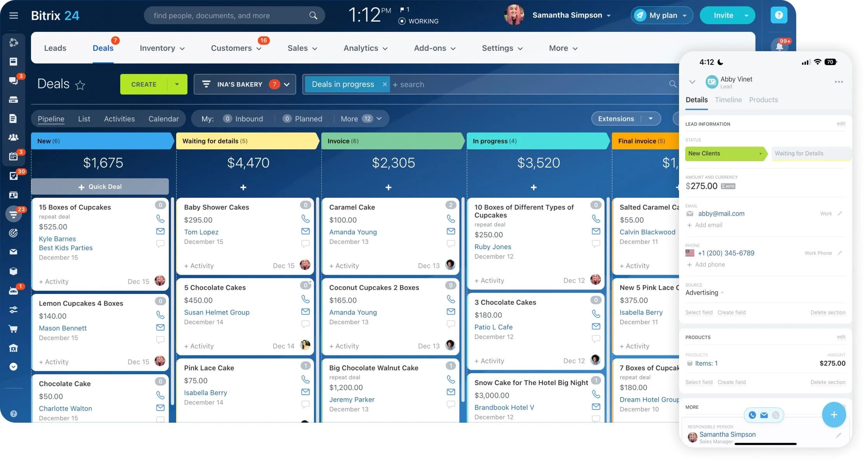Toggle the WORKING status indicator
The image size is (868, 463).
pyautogui.click(x=419, y=21)
